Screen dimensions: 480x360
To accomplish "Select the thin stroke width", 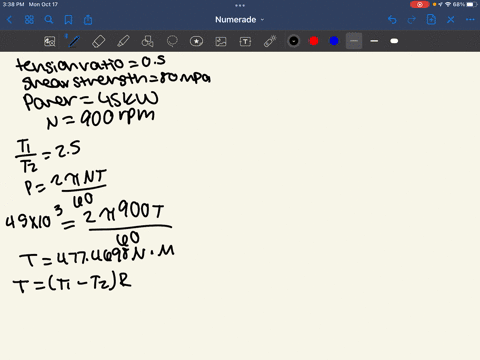I will (354, 41).
